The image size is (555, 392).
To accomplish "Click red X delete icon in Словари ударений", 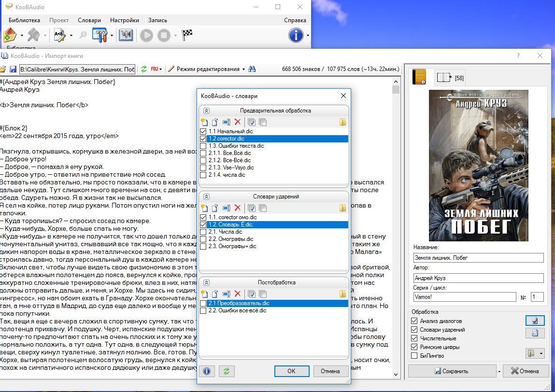I will [238, 208].
